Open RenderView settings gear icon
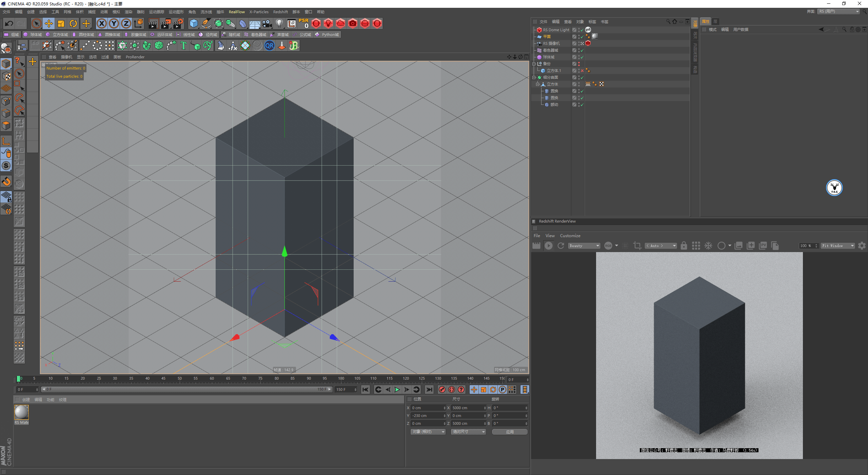Viewport: 868px width, 475px height. (x=862, y=246)
